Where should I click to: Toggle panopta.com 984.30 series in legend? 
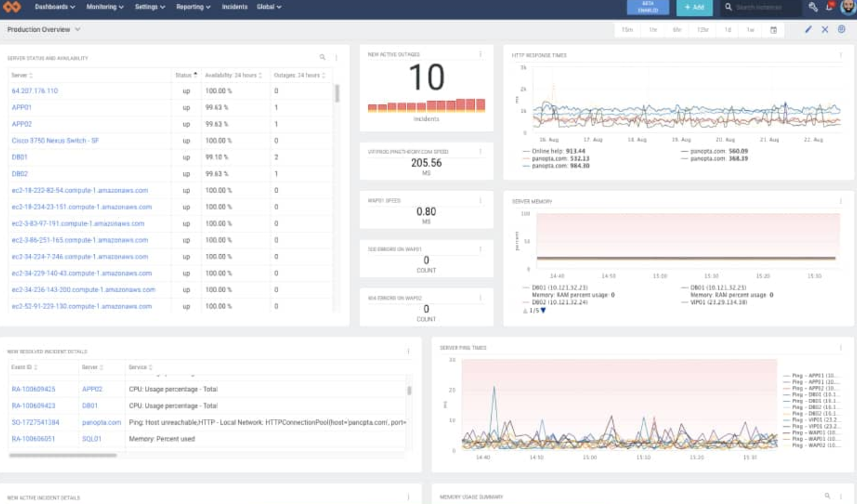click(x=556, y=166)
